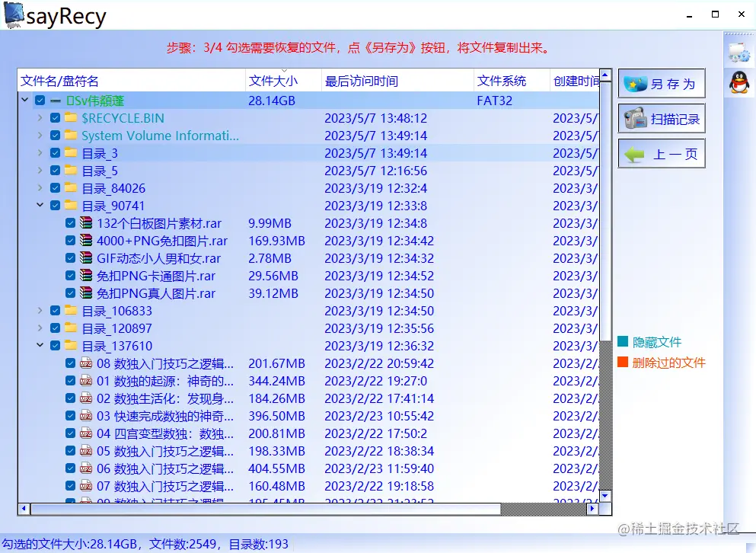Expand the $RECYCLE.BIN folder
756x553 pixels.
coord(40,118)
